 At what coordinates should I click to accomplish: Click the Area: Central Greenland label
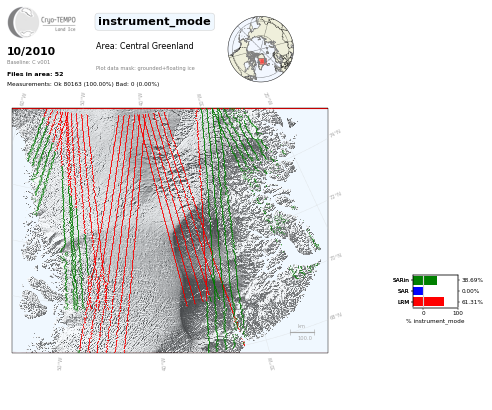[145, 46]
